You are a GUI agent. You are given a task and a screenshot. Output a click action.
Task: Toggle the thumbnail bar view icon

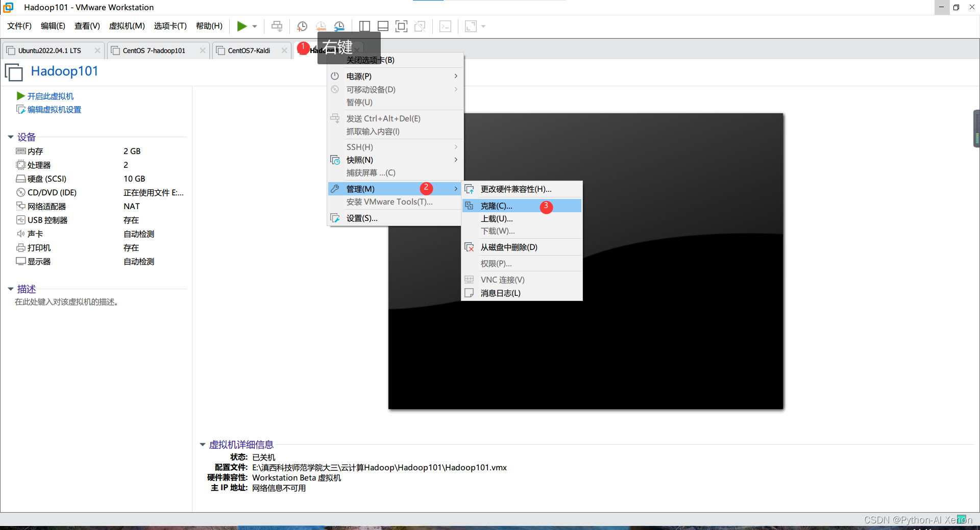click(383, 27)
